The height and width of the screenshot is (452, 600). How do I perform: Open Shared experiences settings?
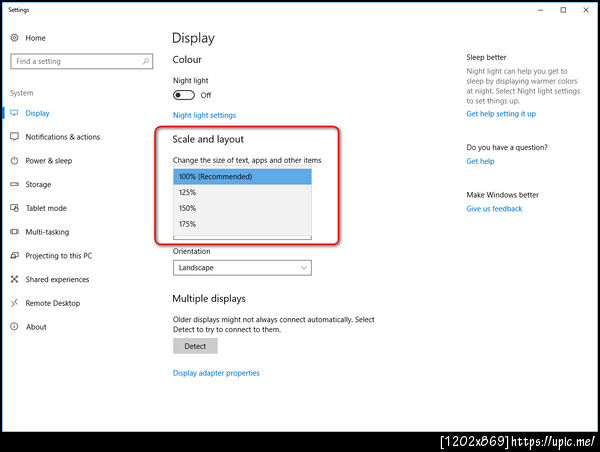tap(57, 279)
